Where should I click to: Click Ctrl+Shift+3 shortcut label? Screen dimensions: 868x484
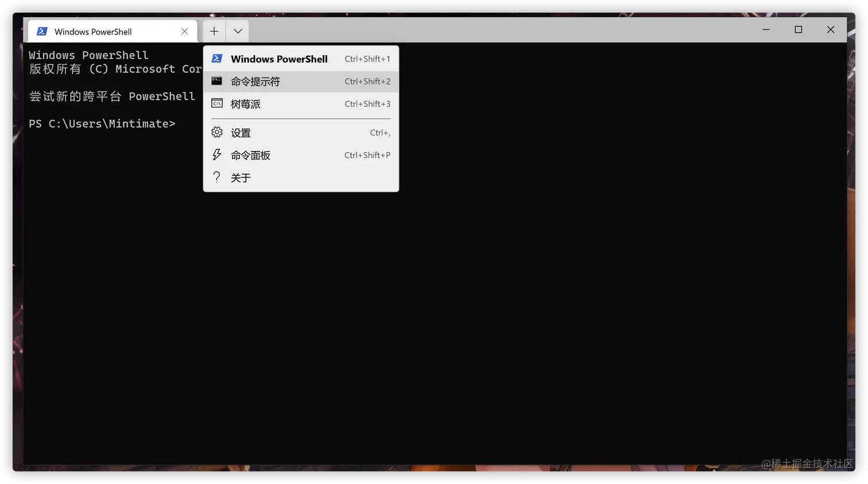click(367, 104)
